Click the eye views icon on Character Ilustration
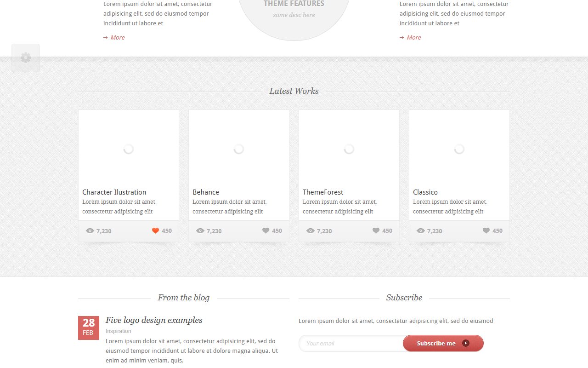Image resolution: width=588 pixels, height=368 pixels. tap(90, 231)
